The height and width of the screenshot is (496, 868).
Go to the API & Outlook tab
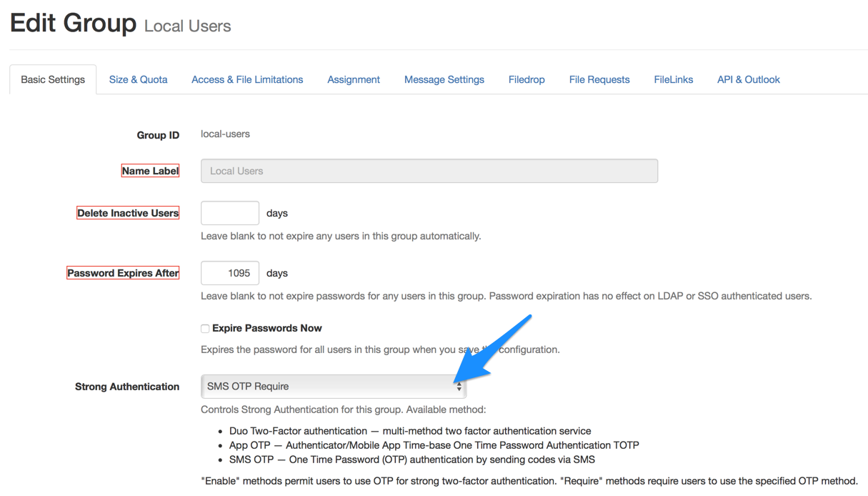pyautogui.click(x=748, y=79)
